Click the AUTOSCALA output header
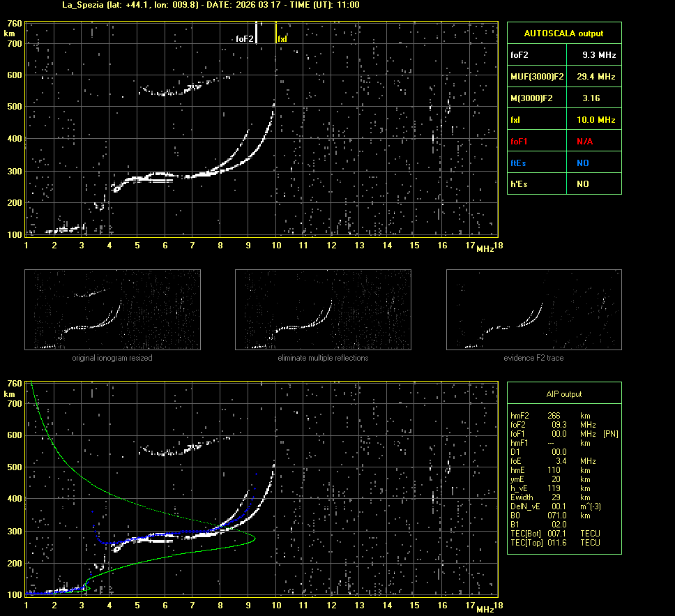Screen dimensions: 675x616 click(x=563, y=33)
